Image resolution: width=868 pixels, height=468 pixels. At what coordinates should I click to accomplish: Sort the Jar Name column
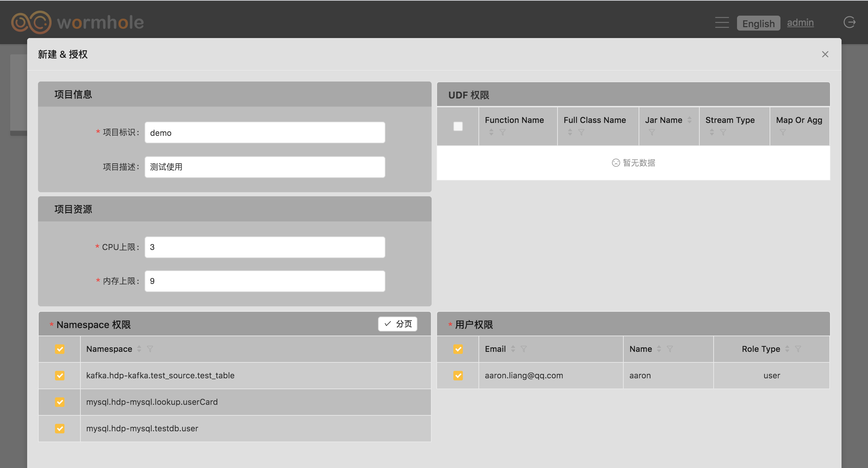coord(690,120)
